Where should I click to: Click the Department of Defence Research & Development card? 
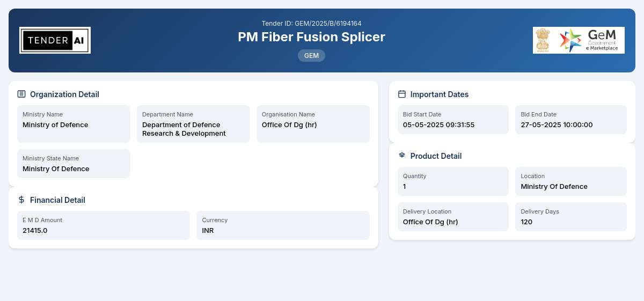point(193,124)
